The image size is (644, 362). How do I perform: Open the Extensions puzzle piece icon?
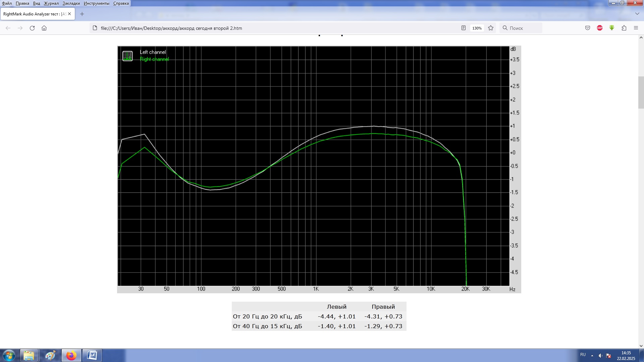(624, 28)
